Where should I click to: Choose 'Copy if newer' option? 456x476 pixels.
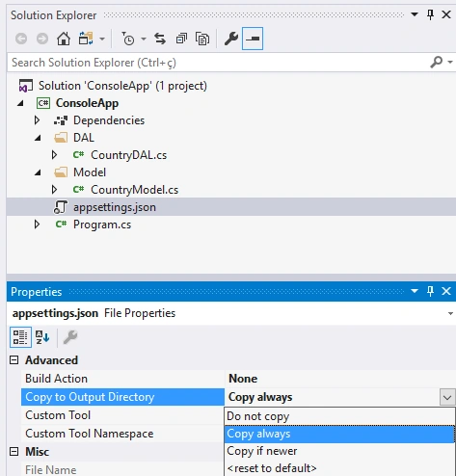[x=339, y=451]
